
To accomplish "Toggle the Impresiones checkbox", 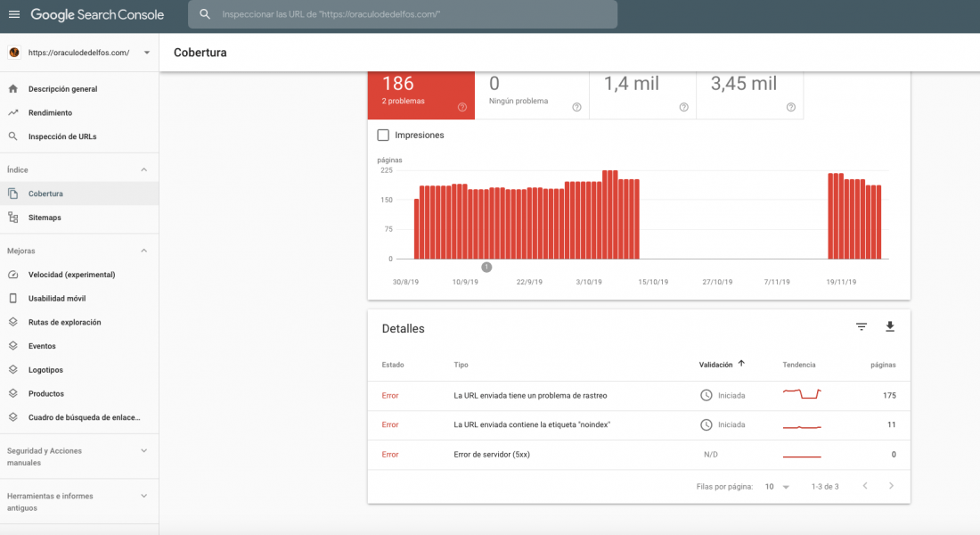I will (383, 136).
